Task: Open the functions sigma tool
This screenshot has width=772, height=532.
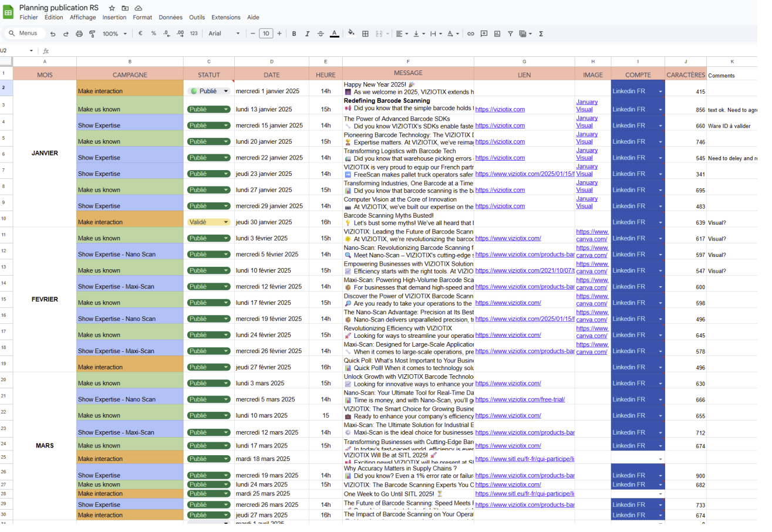Action: (x=541, y=33)
